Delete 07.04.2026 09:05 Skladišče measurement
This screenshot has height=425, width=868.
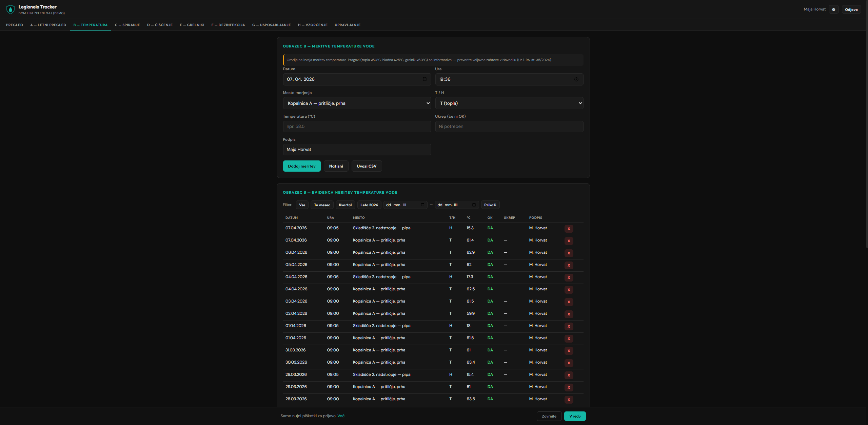pos(569,229)
